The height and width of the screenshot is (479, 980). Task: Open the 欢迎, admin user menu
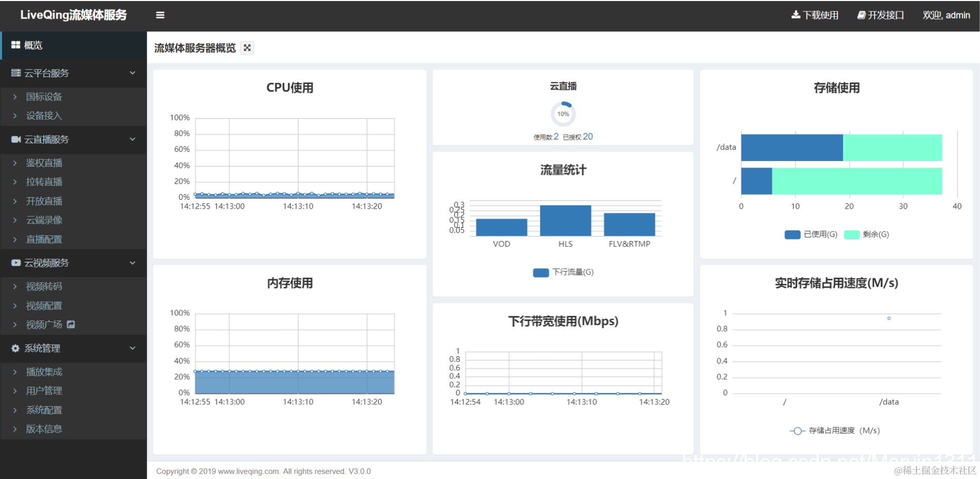coord(946,15)
